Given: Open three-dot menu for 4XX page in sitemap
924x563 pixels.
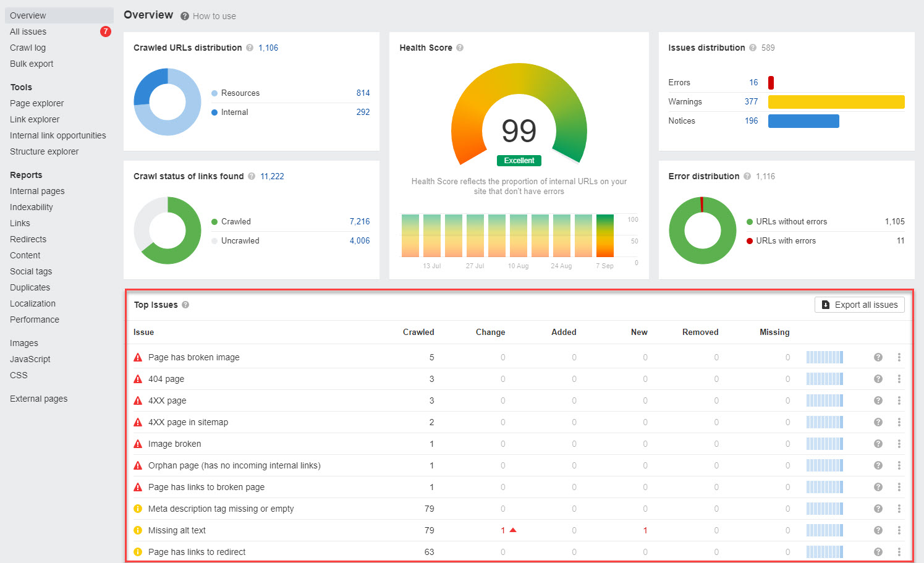Looking at the screenshot, I should pyautogui.click(x=899, y=422).
